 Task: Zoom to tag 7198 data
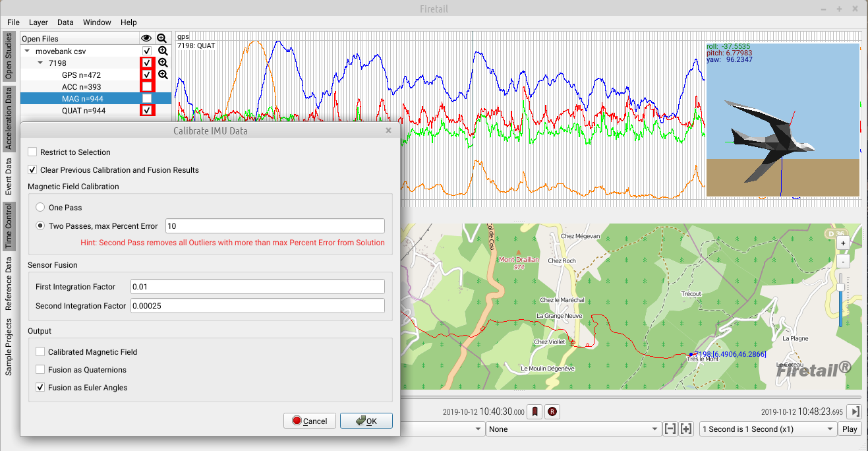163,63
